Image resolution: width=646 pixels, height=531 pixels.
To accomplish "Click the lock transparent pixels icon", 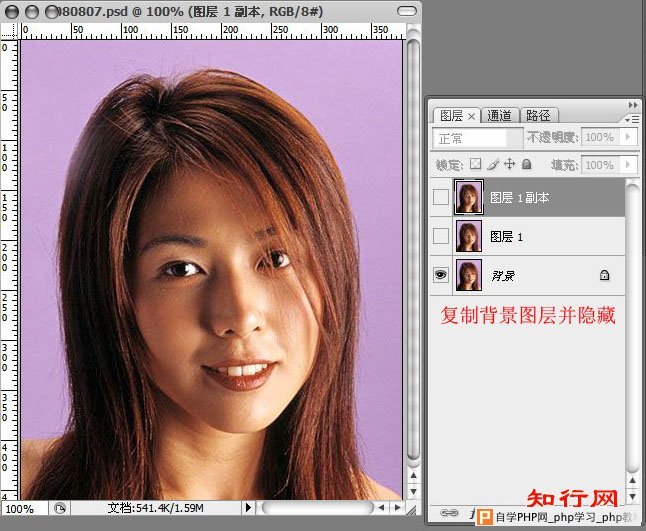I will point(475,164).
